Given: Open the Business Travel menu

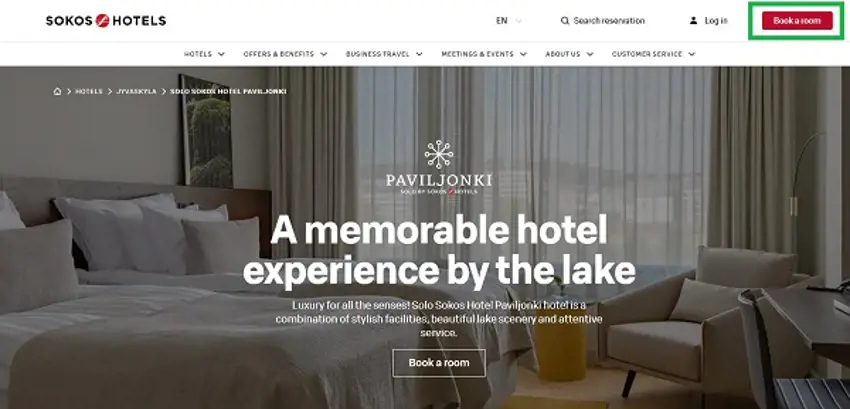Looking at the screenshot, I should pos(384,54).
